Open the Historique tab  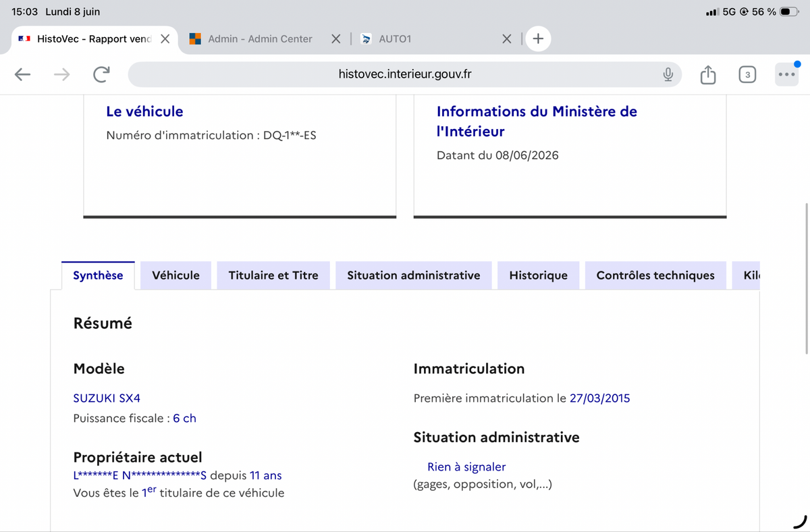[538, 275]
